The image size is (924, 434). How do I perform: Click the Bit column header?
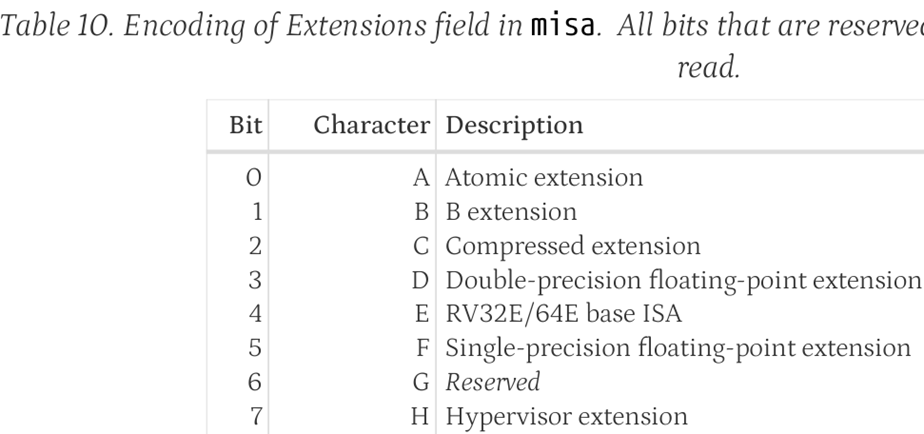pos(245,125)
